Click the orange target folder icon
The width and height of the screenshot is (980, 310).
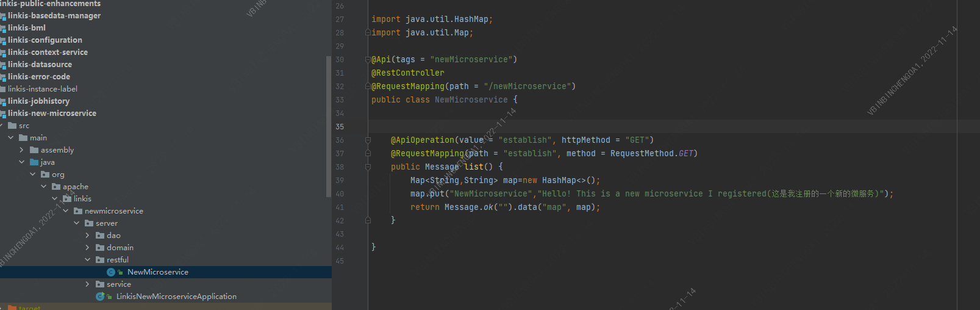(12, 308)
